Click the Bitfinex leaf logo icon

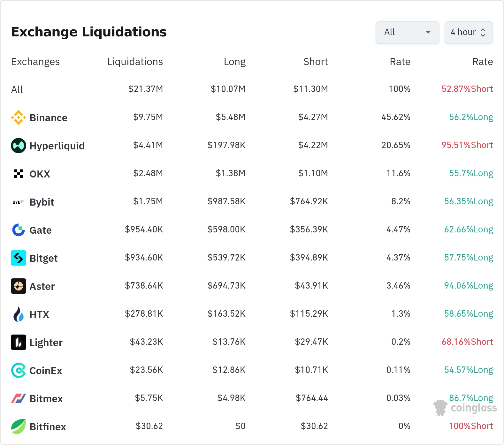coord(19,426)
